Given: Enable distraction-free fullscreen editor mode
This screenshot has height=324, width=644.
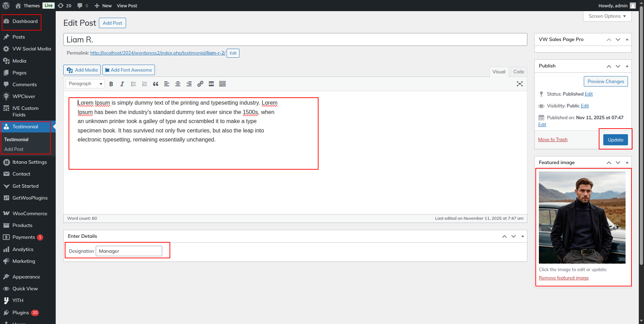Looking at the screenshot, I should tap(520, 84).
